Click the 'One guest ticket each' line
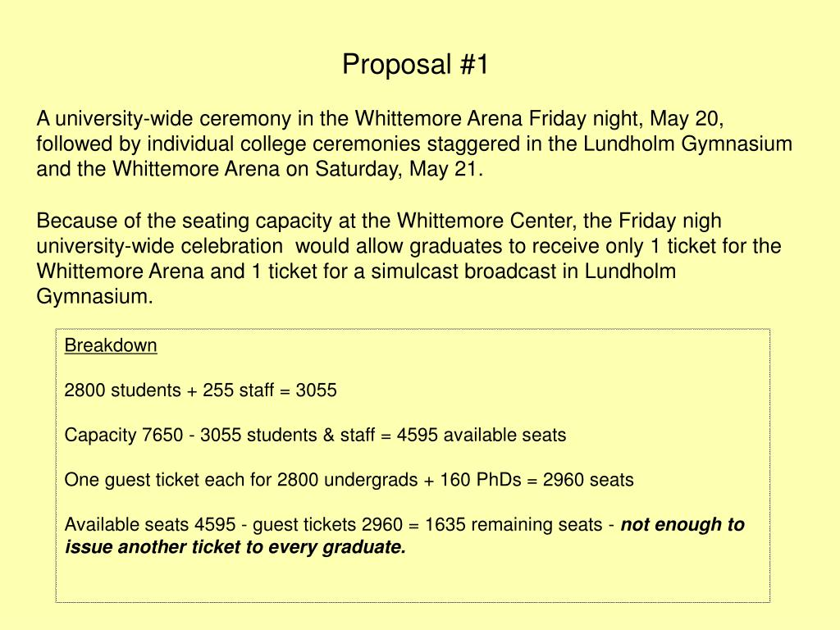The height and width of the screenshot is (630, 840). click(x=349, y=479)
